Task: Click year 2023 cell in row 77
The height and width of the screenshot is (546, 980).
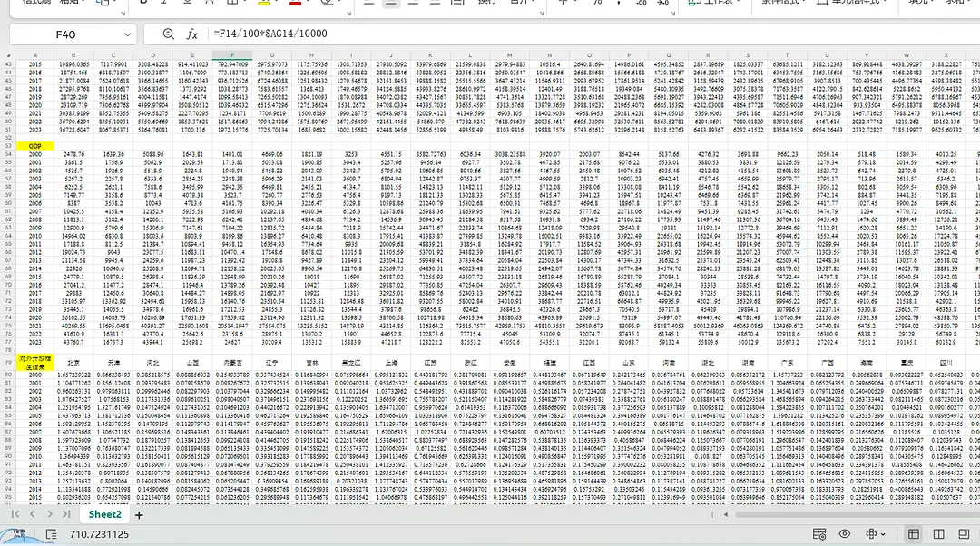Action: pos(35,342)
